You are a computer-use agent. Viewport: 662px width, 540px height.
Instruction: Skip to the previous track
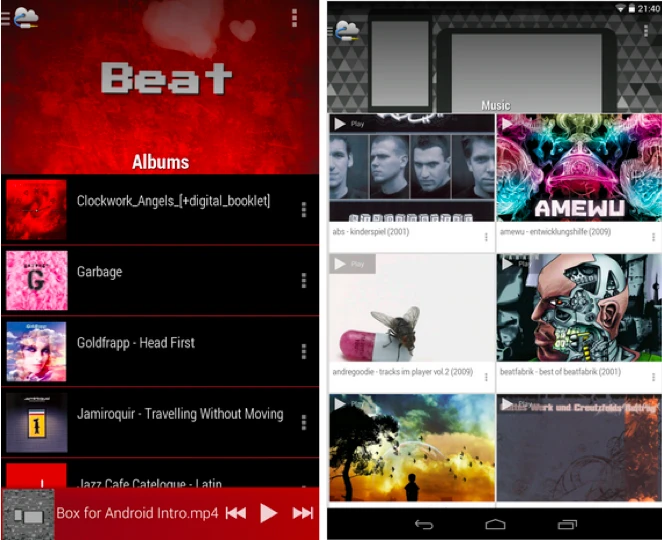(235, 513)
